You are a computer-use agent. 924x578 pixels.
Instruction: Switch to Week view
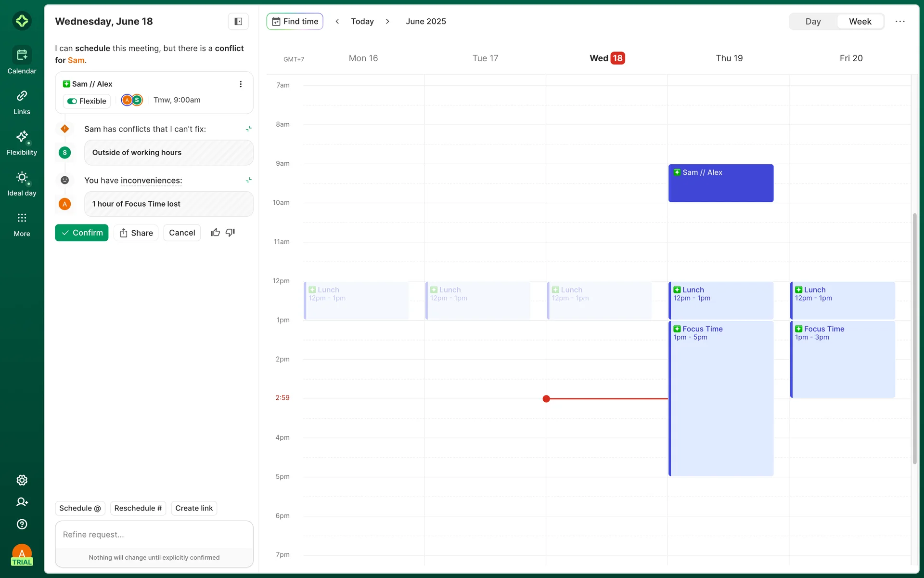(x=860, y=21)
